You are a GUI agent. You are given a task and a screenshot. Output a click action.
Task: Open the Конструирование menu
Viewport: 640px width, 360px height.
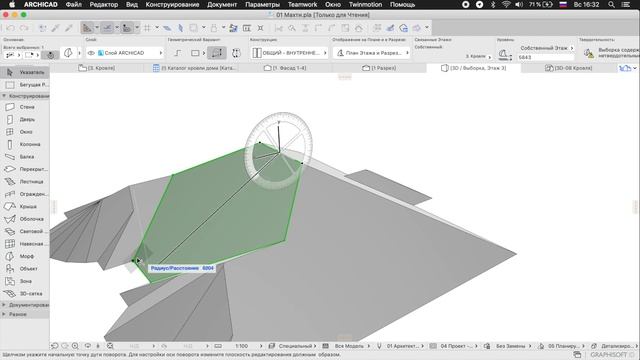pos(172,4)
